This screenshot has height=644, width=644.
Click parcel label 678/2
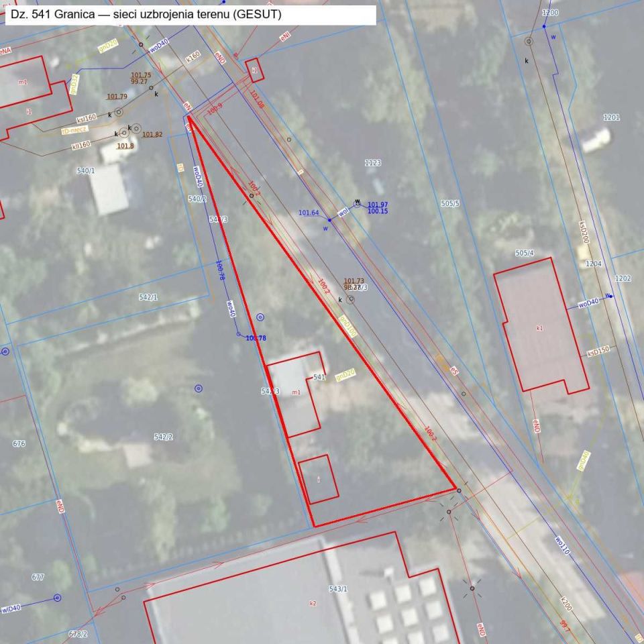[78, 634]
